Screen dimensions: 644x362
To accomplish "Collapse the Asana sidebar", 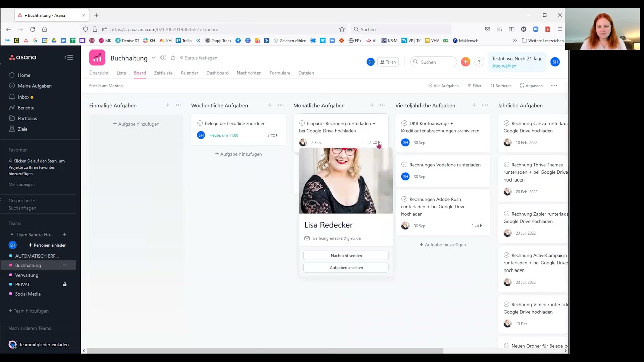I will [69, 57].
